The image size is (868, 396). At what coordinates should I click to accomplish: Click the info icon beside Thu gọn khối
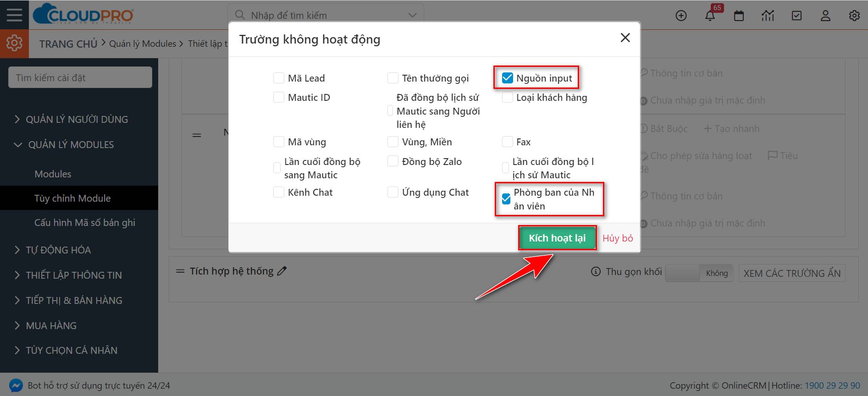[596, 271]
